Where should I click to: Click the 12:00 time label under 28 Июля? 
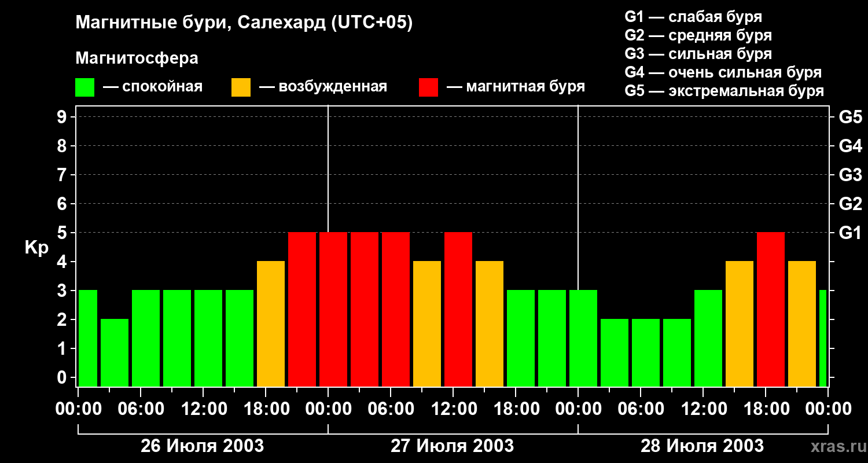[x=703, y=409]
